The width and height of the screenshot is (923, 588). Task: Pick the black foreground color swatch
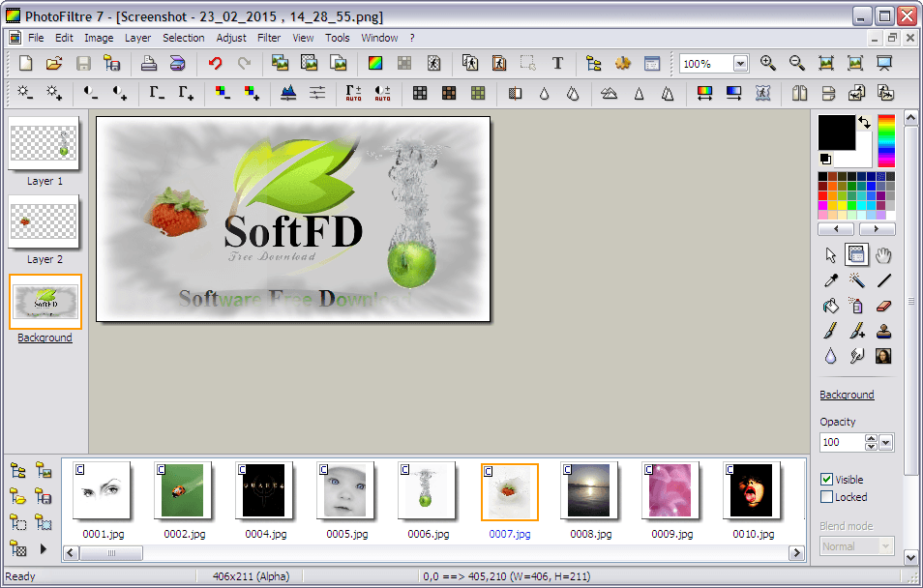coord(837,132)
